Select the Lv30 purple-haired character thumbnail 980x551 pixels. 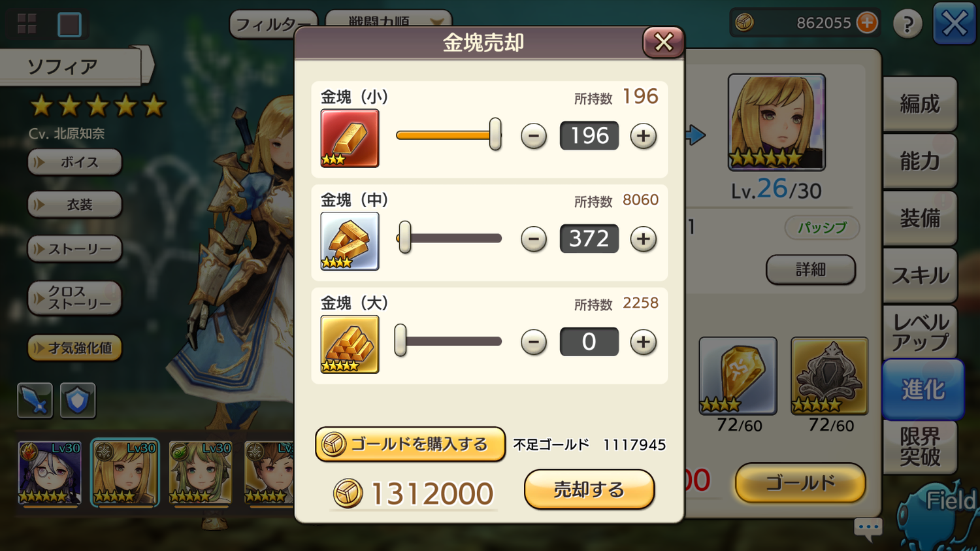pos(50,473)
